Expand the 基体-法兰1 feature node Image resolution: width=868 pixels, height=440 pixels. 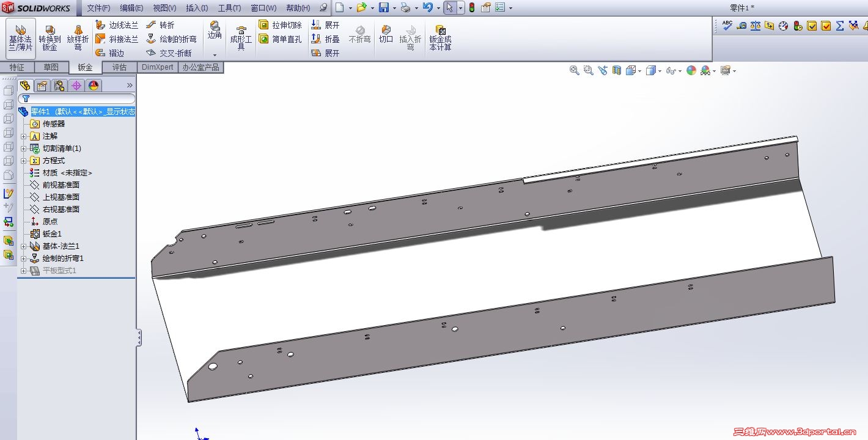coord(24,246)
